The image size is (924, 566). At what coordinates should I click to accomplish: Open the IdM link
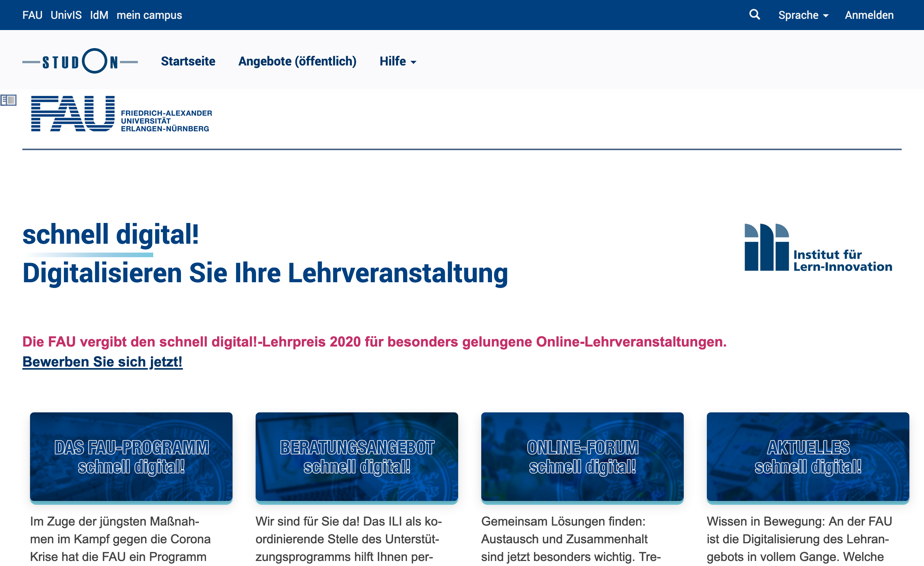pyautogui.click(x=99, y=15)
